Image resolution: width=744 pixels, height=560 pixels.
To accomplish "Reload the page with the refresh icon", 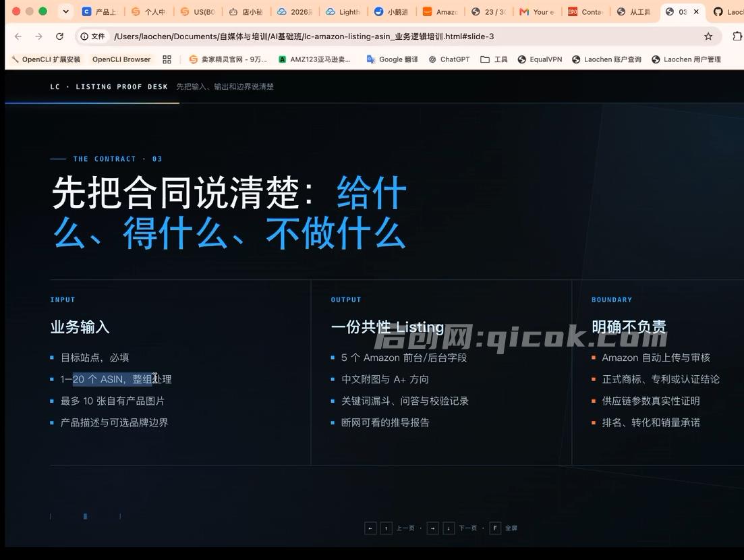I will click(x=59, y=36).
